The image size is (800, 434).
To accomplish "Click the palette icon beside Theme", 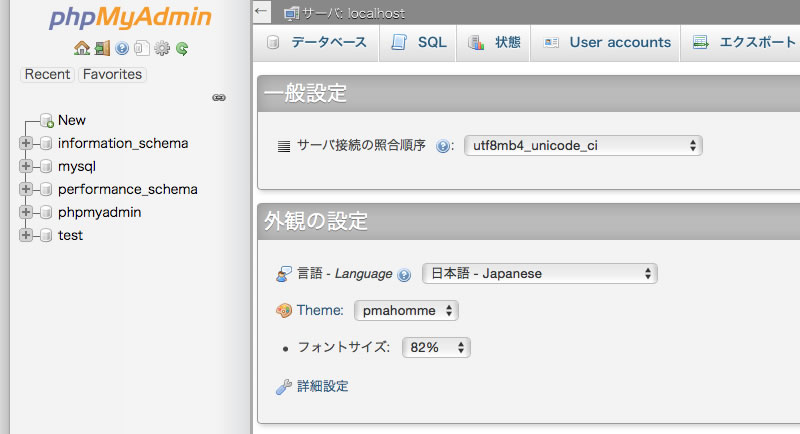I will (284, 310).
